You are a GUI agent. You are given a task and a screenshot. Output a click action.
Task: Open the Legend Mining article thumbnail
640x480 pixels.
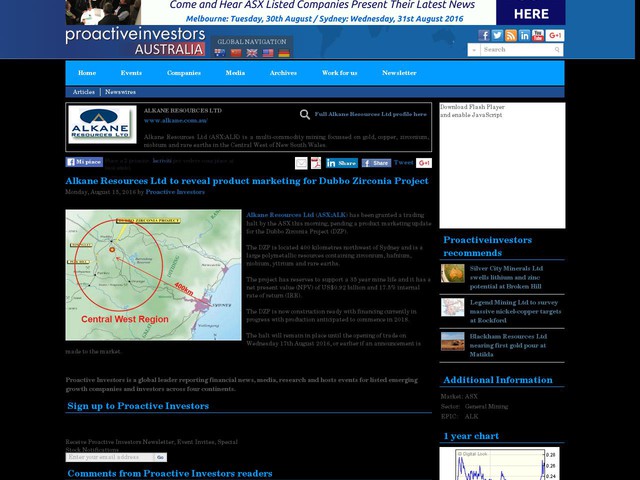point(453,307)
